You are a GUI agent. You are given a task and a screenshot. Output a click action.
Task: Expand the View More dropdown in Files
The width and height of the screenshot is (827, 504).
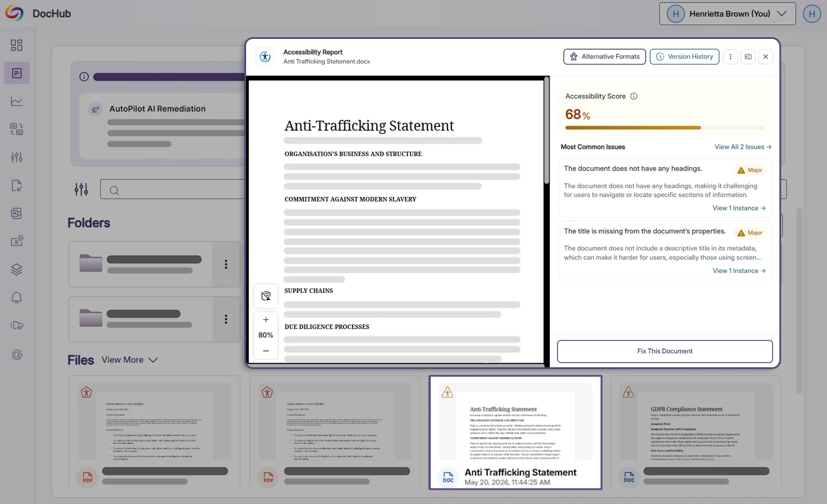point(129,360)
